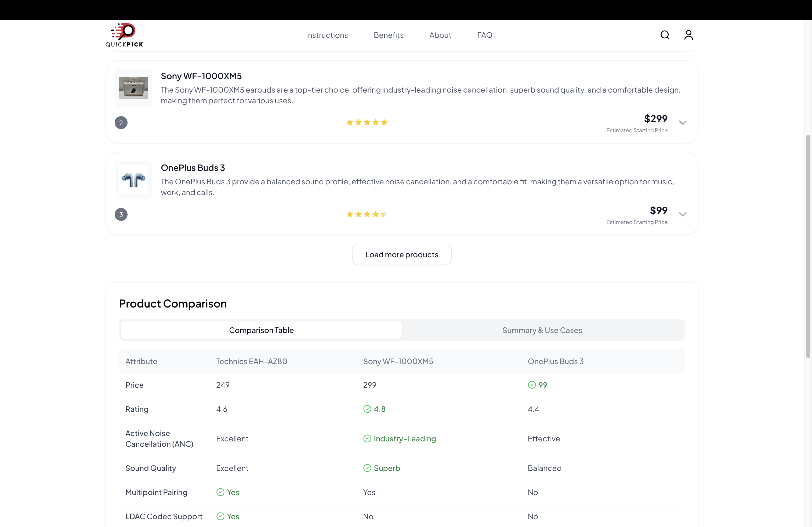Click Load more products button
The height and width of the screenshot is (527, 812).
pyautogui.click(x=401, y=254)
